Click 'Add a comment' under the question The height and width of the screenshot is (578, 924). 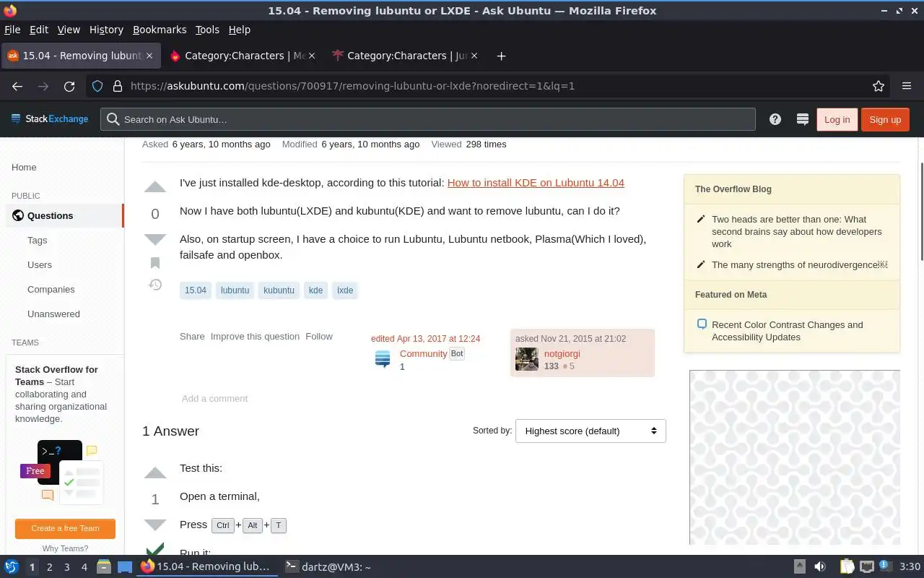click(x=214, y=399)
